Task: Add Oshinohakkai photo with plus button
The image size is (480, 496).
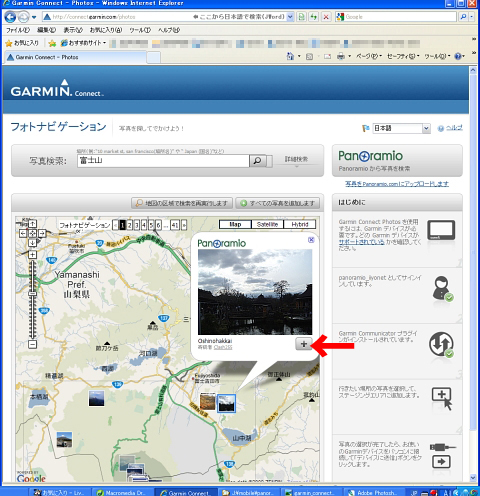Action: click(x=304, y=344)
